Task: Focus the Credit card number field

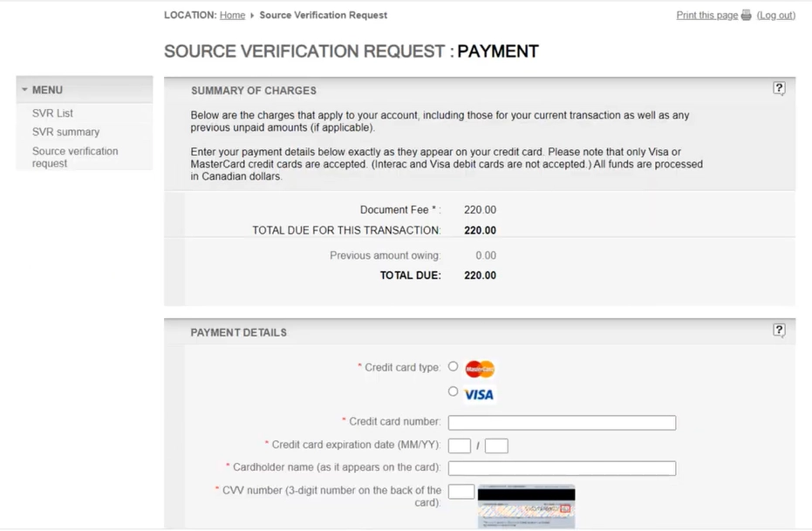Action: click(562, 423)
